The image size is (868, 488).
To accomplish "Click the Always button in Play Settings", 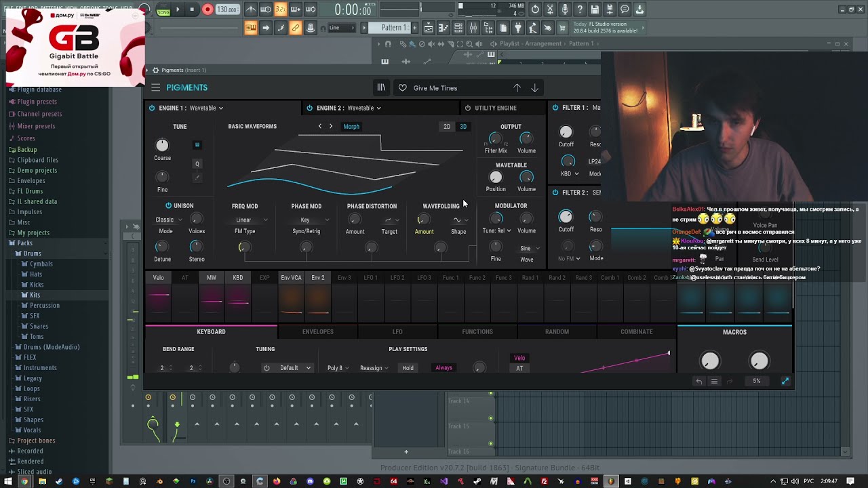I will pos(443,368).
